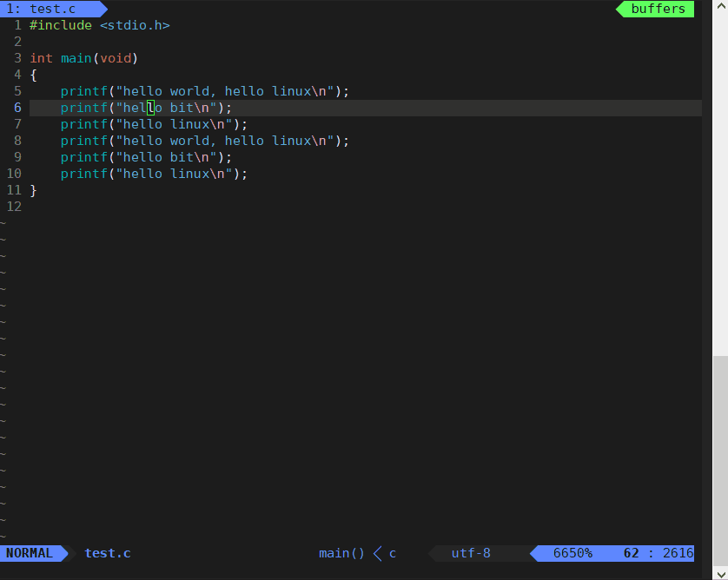Image resolution: width=728 pixels, height=580 pixels.
Task: Click line number 62 in status line
Action: point(631,553)
